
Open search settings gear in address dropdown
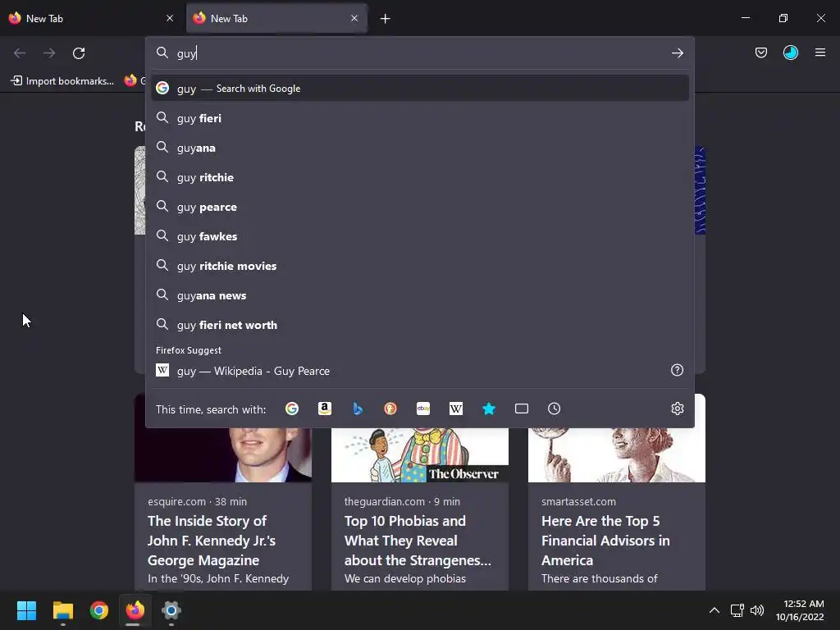677,409
